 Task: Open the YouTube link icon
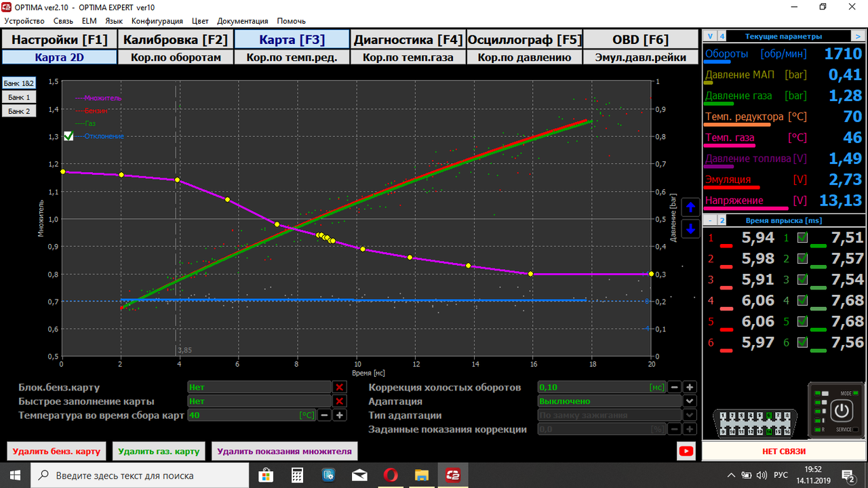click(x=686, y=451)
